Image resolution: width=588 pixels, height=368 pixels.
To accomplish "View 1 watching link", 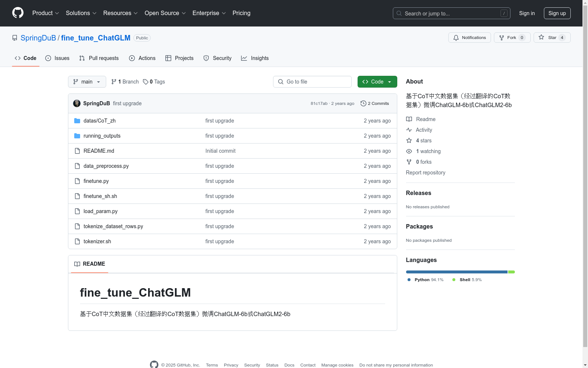I will (x=423, y=151).
